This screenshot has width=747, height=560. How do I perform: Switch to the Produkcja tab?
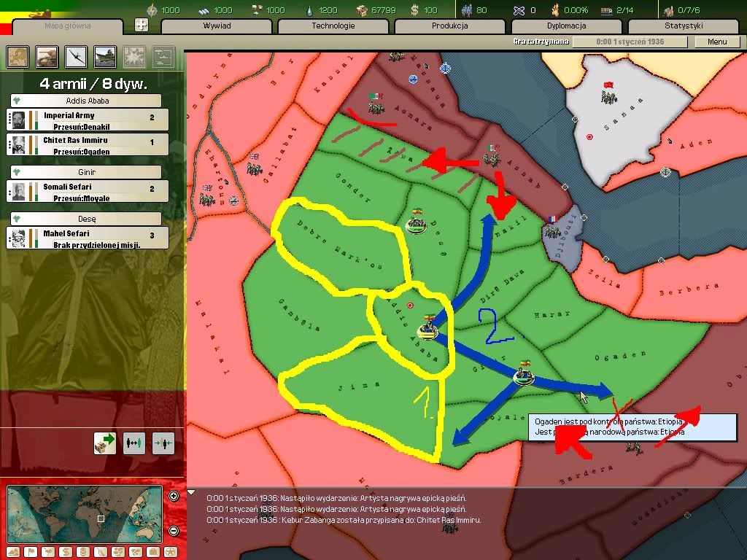tap(449, 26)
